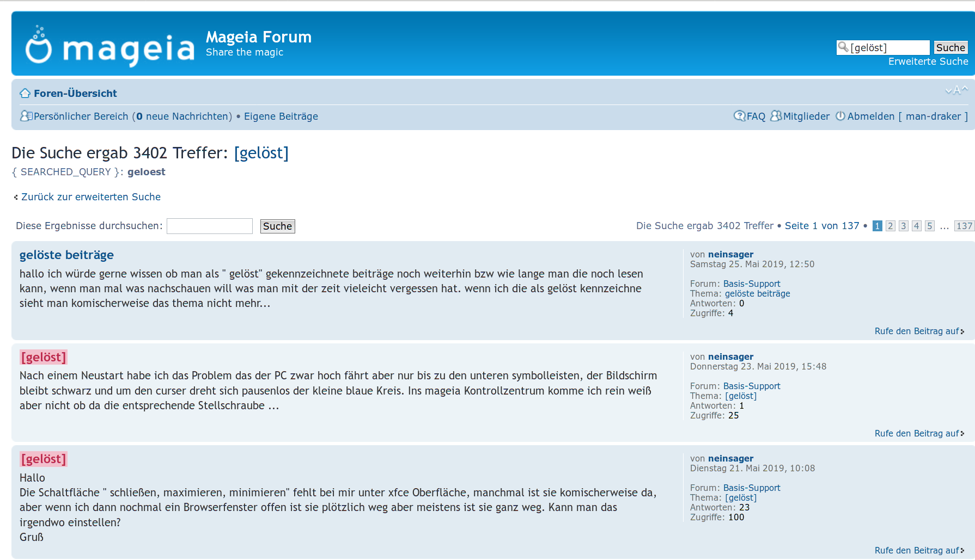
Task: Jump to last results page 137
Action: click(964, 226)
